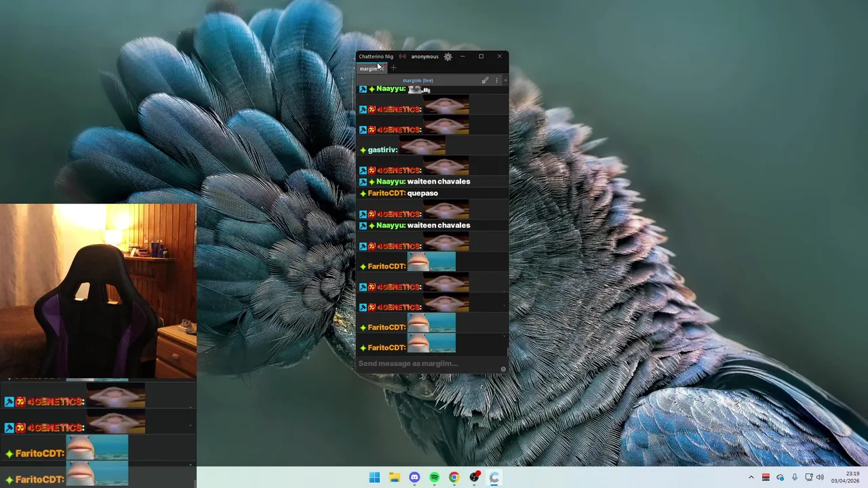Image resolution: width=868 pixels, height=488 pixels.
Task: Open Google Chrome from taskbar
Action: click(454, 478)
